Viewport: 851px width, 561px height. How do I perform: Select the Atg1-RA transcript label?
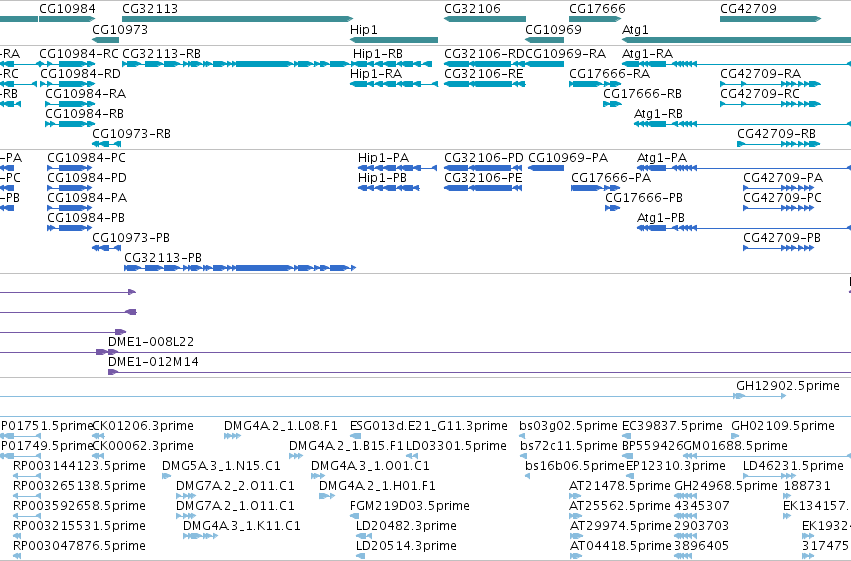(647, 54)
